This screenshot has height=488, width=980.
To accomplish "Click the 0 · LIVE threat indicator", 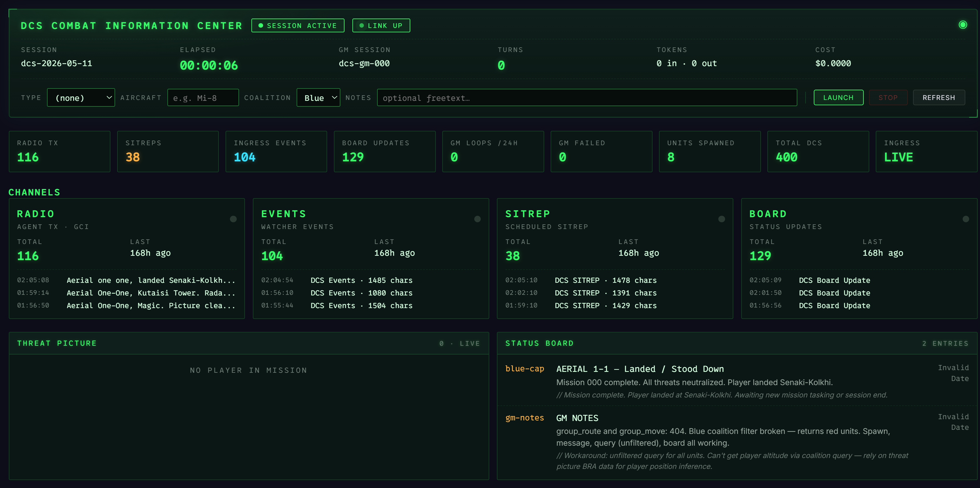I will tap(460, 344).
